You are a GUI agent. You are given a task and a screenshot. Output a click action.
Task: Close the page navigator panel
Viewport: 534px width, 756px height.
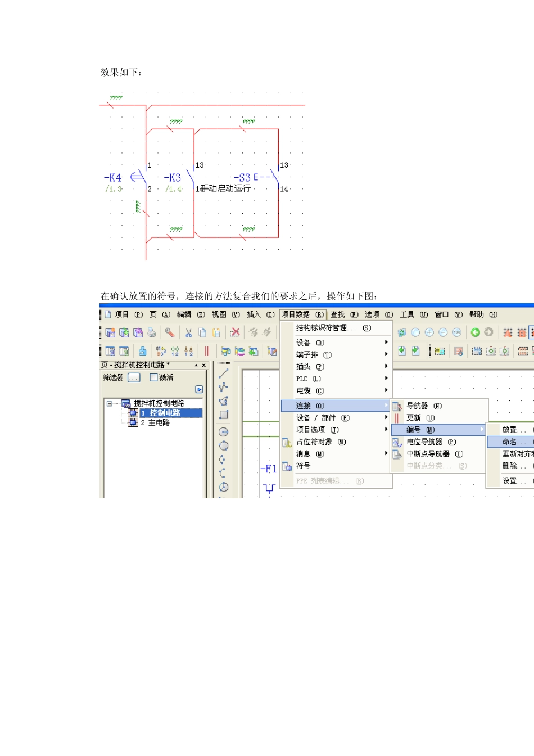point(203,365)
